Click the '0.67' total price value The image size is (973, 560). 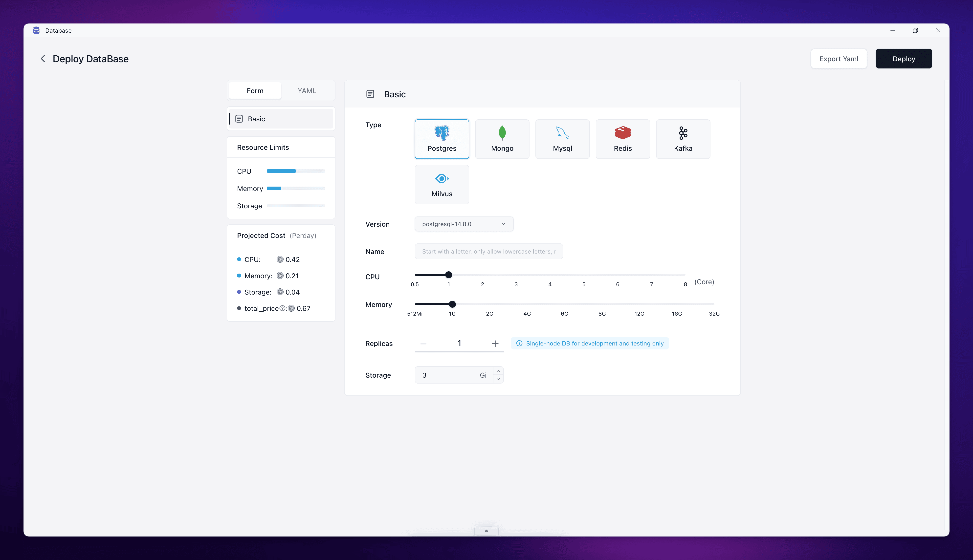pyautogui.click(x=303, y=308)
